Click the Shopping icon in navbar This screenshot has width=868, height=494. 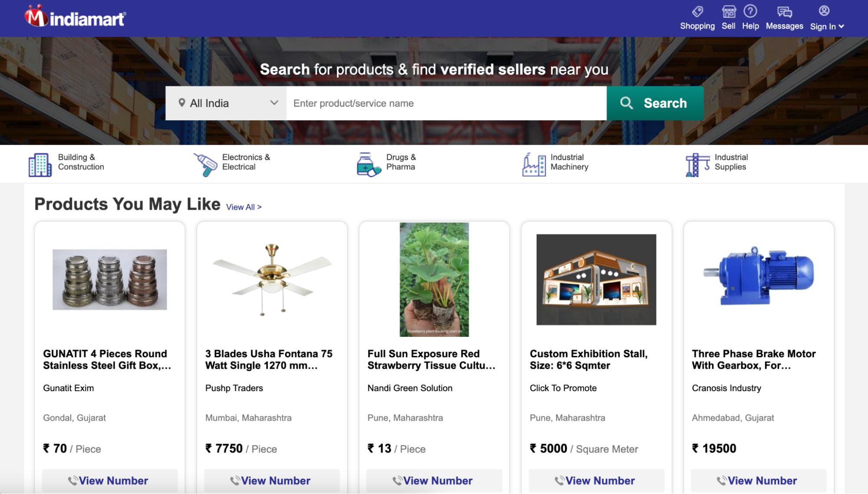[x=697, y=11]
